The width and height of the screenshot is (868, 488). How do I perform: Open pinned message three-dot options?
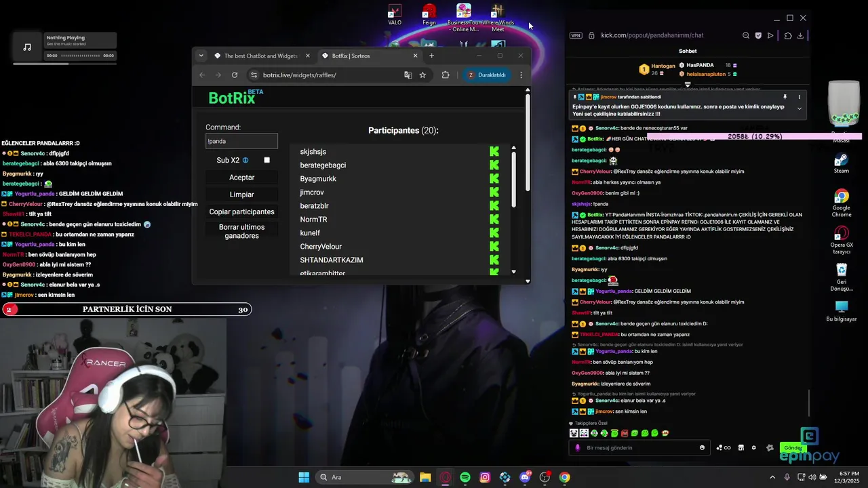(x=800, y=97)
